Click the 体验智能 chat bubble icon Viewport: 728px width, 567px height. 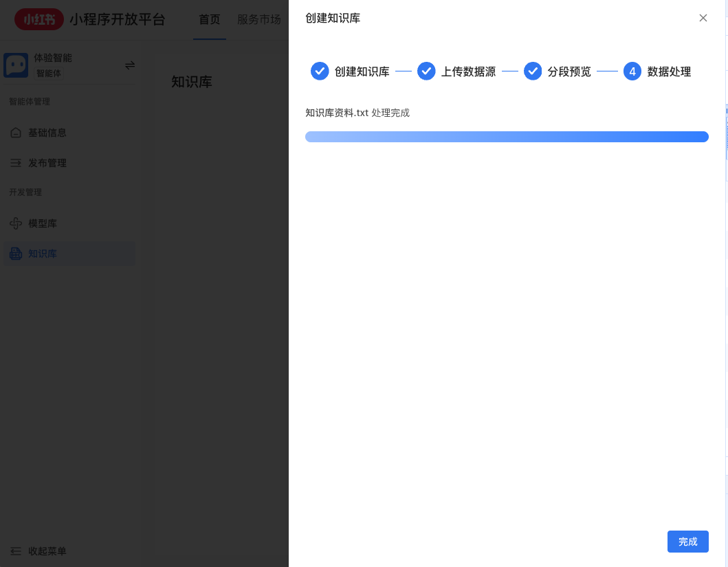click(x=16, y=64)
